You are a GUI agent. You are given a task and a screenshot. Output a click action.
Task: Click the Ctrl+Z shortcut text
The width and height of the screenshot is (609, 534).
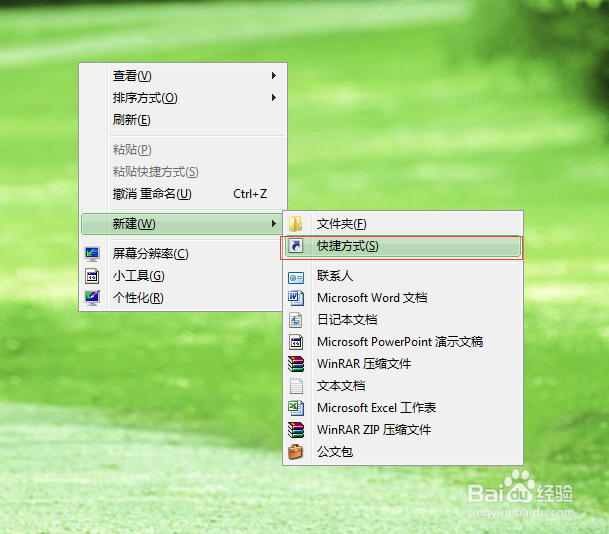(250, 194)
